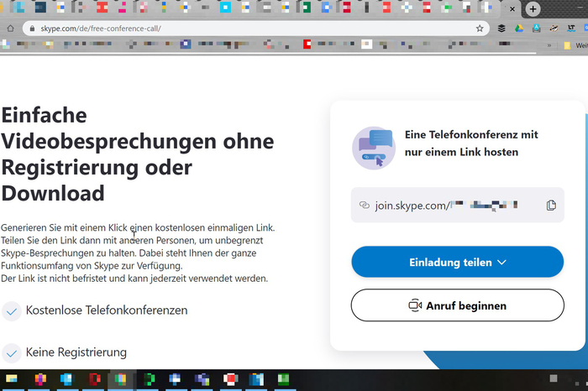Screen dimensions: 588x391
Task: Click the chain-link icon beside join.skype.com
Action: tap(365, 205)
